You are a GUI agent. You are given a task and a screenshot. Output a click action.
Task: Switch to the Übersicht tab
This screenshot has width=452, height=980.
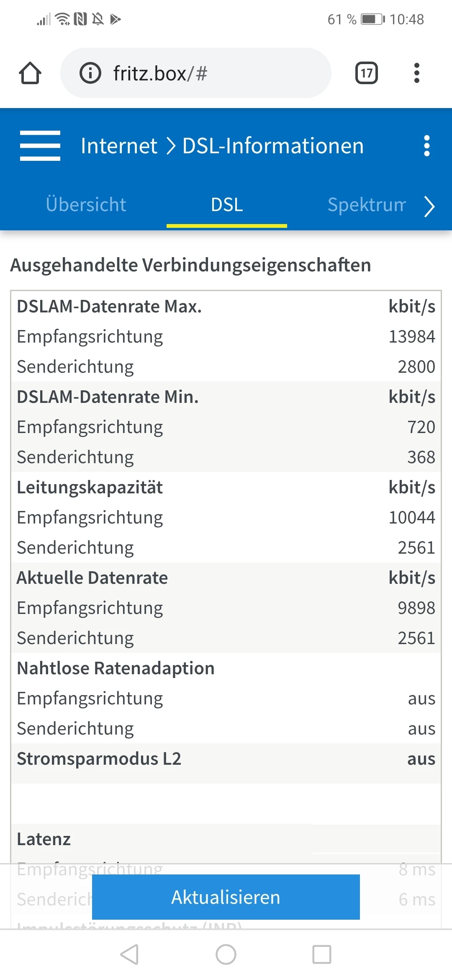[x=86, y=205]
